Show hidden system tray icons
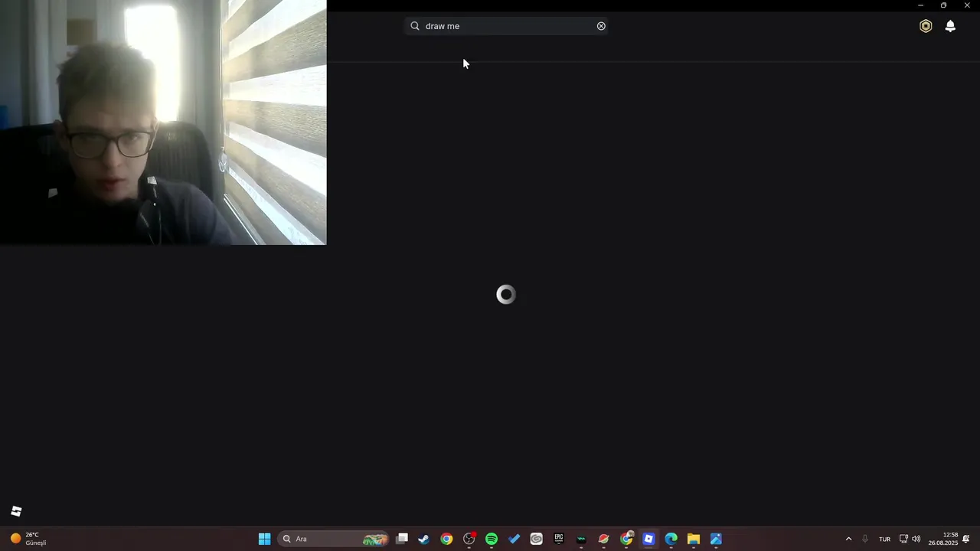This screenshot has width=980, height=551. pyautogui.click(x=848, y=539)
